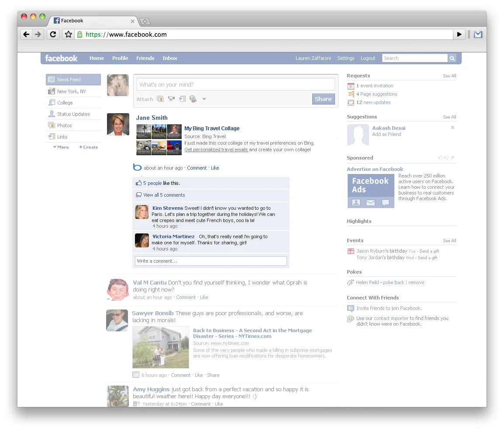Go to Home in the top bar
This screenshot has height=431, width=504.
click(97, 58)
